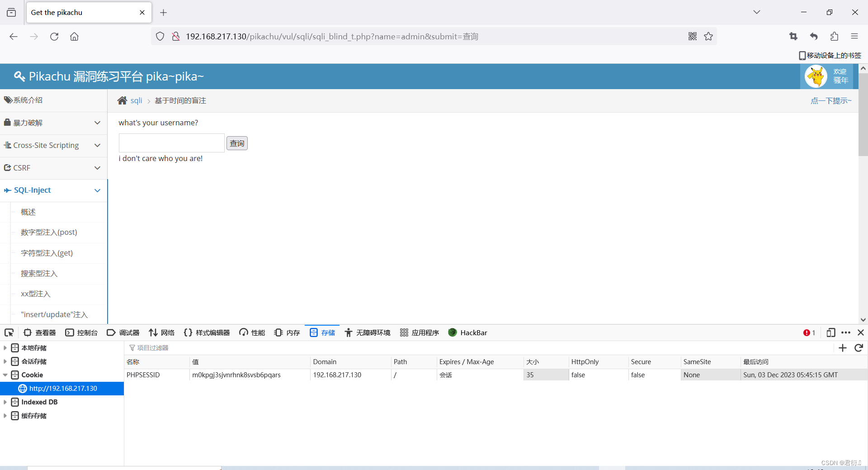Click the sqli breadcrumb link

[x=136, y=100]
